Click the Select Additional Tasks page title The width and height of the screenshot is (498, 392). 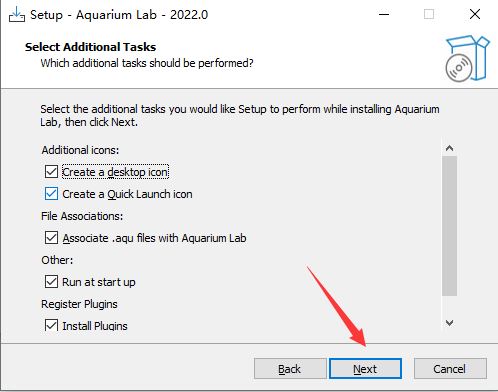pyautogui.click(x=91, y=47)
